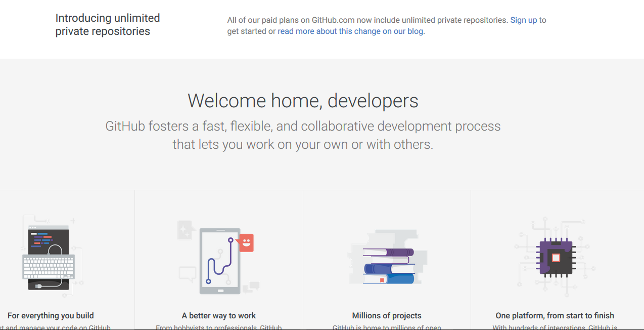This screenshot has width=644, height=330.
Task: Click the purple microchip illustration
Action: [556, 257]
